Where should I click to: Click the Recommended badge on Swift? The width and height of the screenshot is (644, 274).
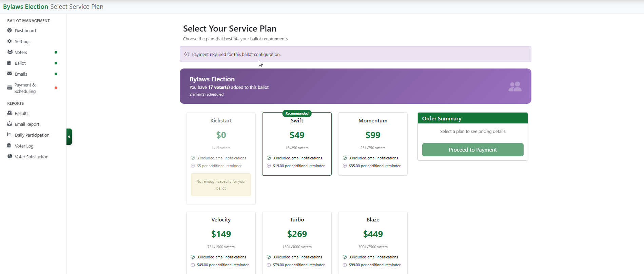[x=297, y=114]
